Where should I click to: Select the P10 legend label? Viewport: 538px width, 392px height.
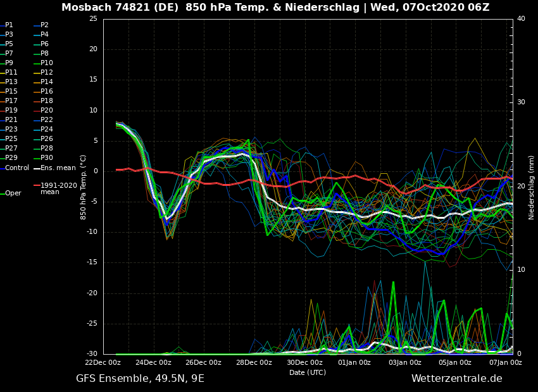click(46, 63)
